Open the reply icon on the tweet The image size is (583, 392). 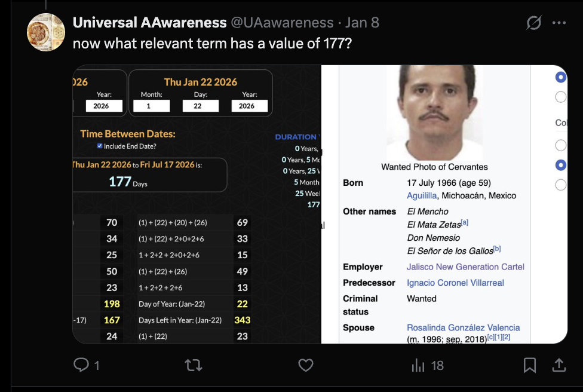(x=81, y=365)
